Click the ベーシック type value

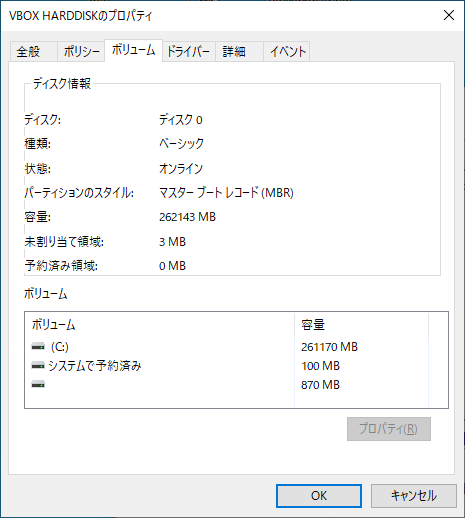[181, 144]
